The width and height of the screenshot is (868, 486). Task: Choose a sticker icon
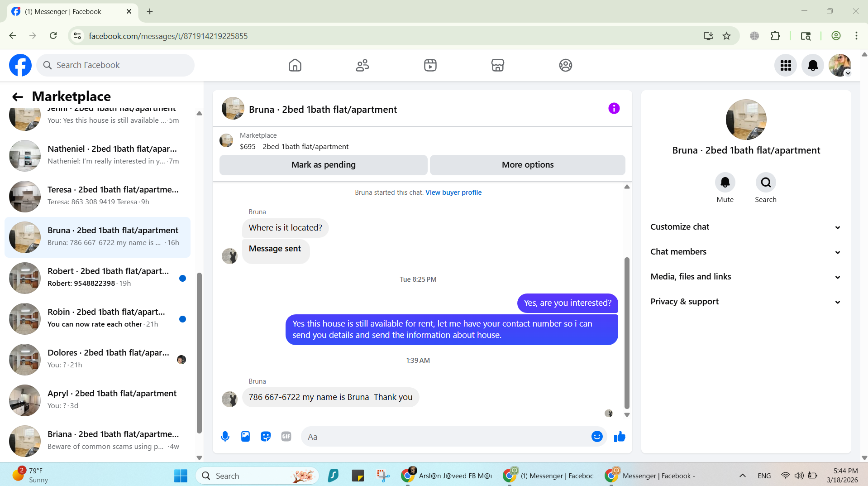266,437
